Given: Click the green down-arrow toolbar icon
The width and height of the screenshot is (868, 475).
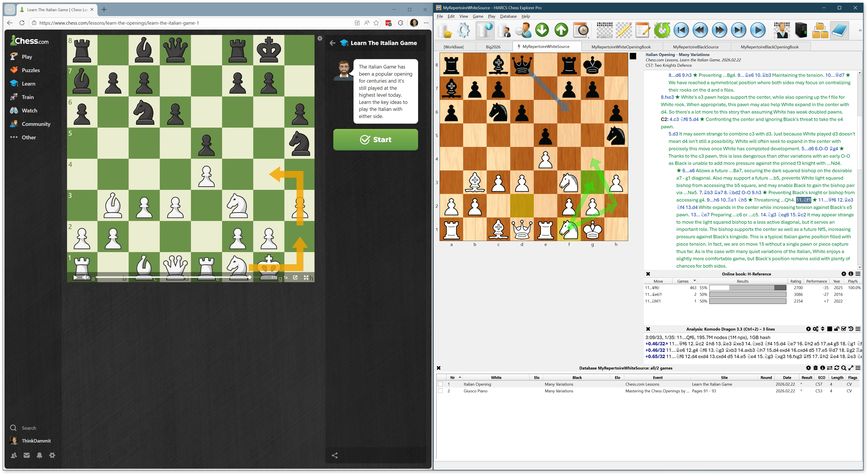Looking at the screenshot, I should click(x=542, y=30).
